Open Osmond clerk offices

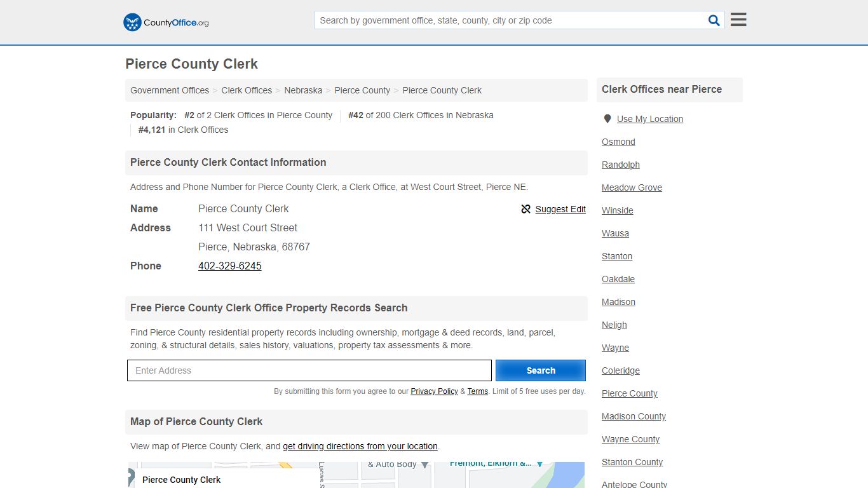point(618,142)
